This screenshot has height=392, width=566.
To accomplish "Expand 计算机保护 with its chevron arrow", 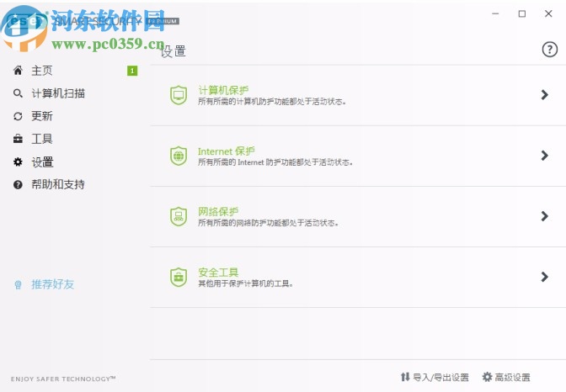I will (x=544, y=95).
